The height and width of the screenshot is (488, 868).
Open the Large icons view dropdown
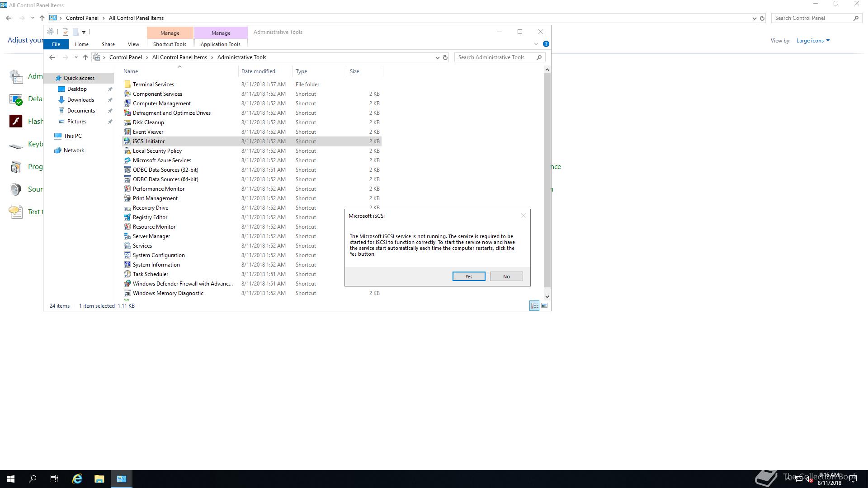813,41
